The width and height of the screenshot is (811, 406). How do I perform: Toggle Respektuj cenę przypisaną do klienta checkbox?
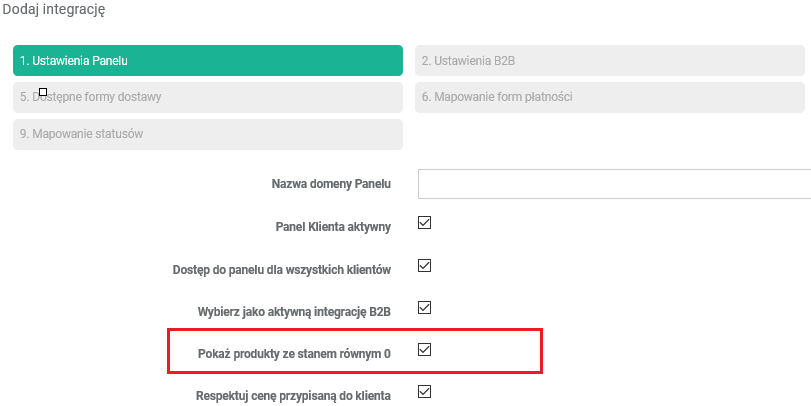point(424,392)
